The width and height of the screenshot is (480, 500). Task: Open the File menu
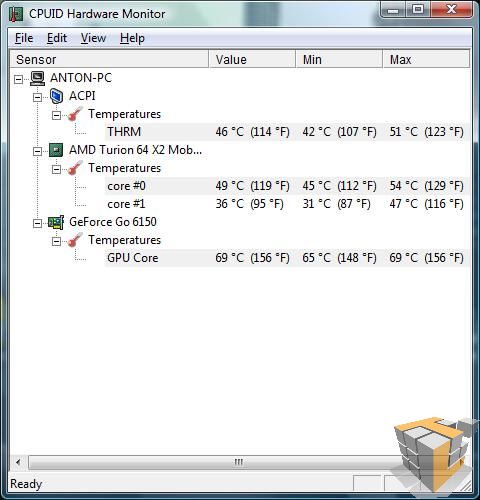click(x=24, y=38)
